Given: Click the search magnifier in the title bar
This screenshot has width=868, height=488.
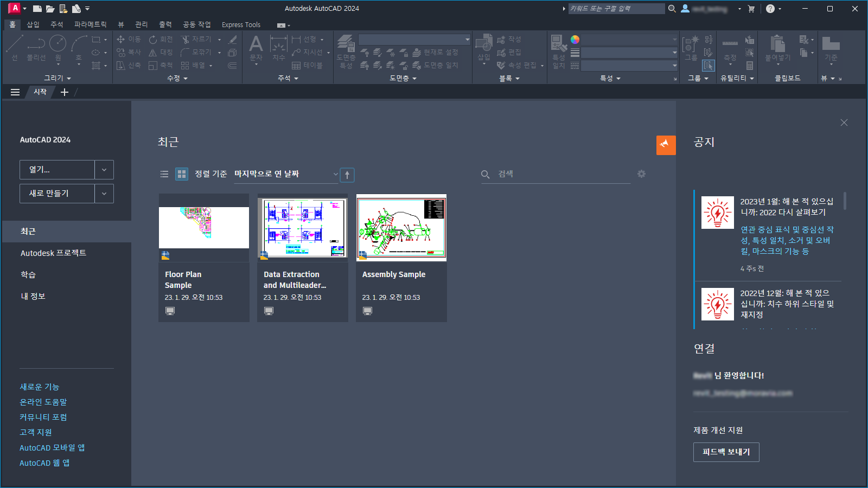Looking at the screenshot, I should [672, 9].
